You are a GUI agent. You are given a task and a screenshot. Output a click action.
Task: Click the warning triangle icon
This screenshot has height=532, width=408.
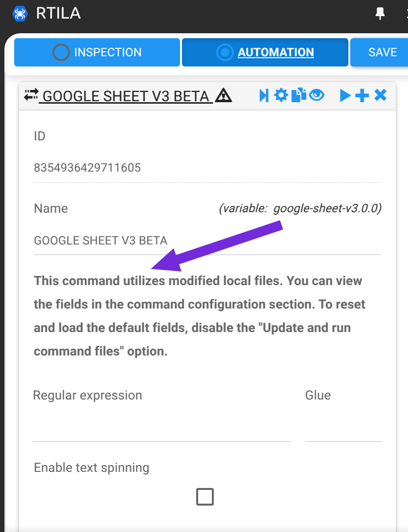point(224,95)
